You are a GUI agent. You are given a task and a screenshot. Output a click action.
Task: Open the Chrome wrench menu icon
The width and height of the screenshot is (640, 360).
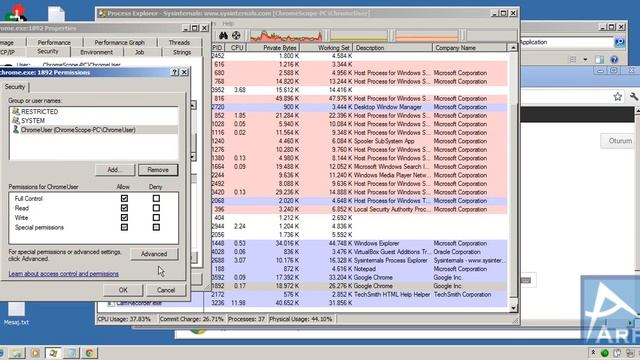(x=634, y=96)
